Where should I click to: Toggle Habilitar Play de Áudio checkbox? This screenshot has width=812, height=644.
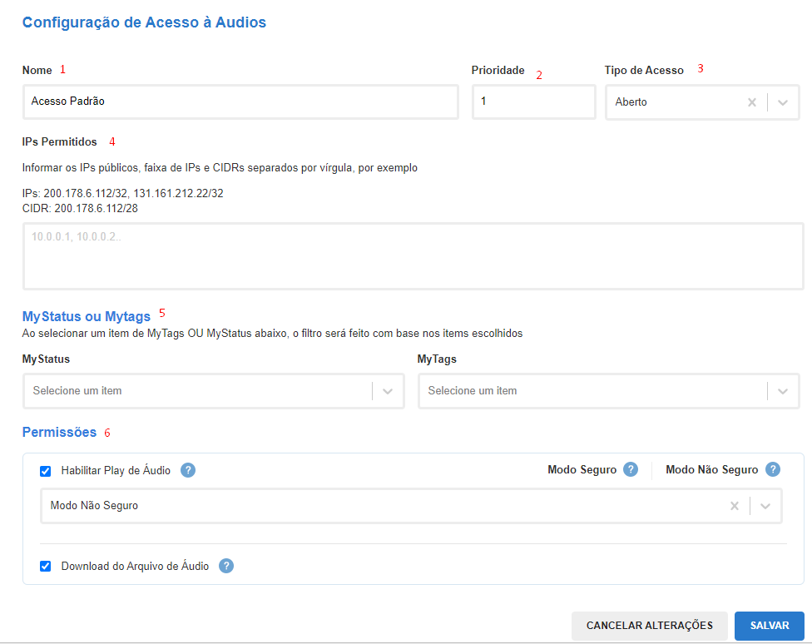[46, 471]
